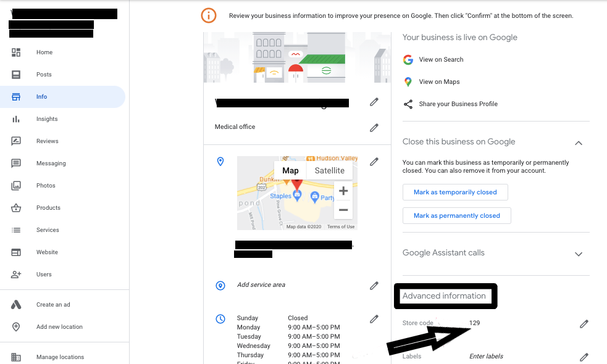The width and height of the screenshot is (607, 364).
Task: Select the Products sidebar item
Action: click(x=48, y=207)
